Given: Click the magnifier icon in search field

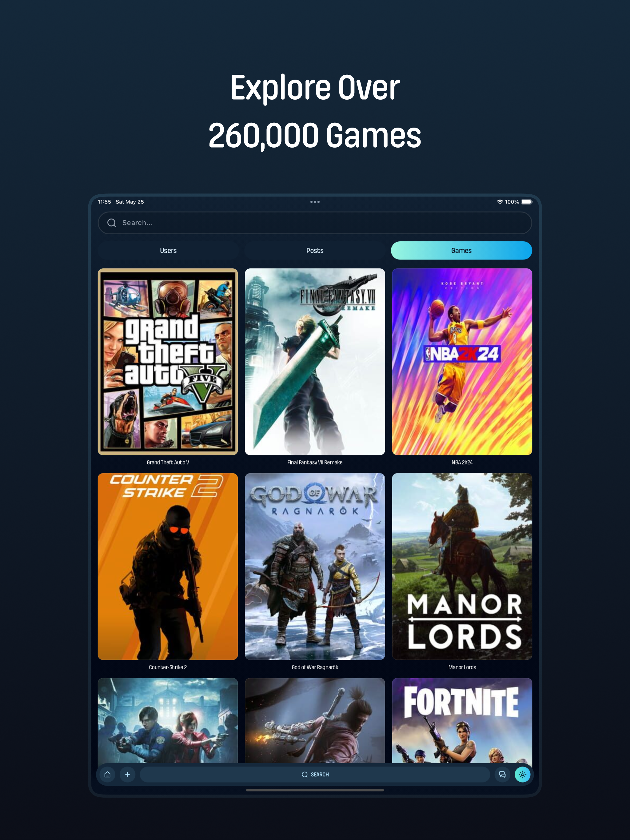Looking at the screenshot, I should click(111, 223).
